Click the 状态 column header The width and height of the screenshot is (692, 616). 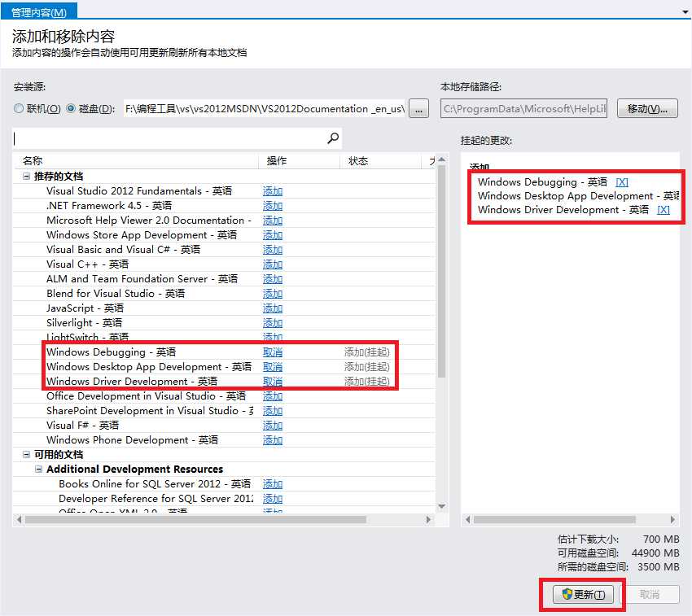coord(380,160)
